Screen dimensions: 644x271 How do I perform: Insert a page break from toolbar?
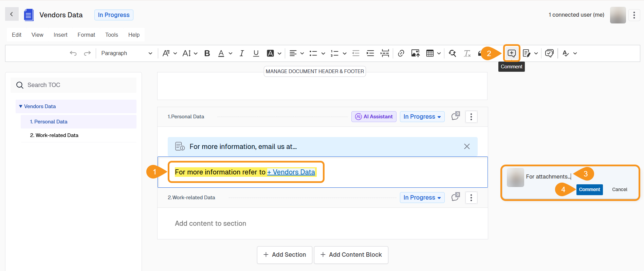pos(385,53)
